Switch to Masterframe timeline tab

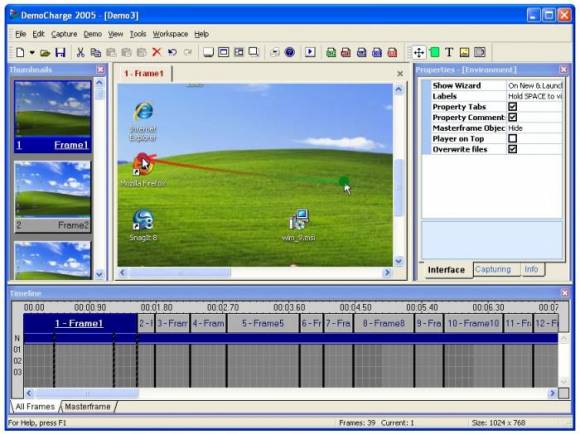(88, 407)
